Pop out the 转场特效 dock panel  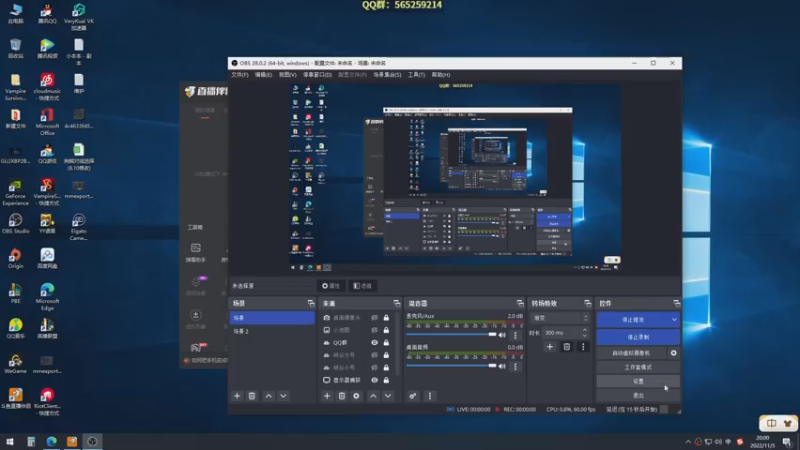coord(587,303)
